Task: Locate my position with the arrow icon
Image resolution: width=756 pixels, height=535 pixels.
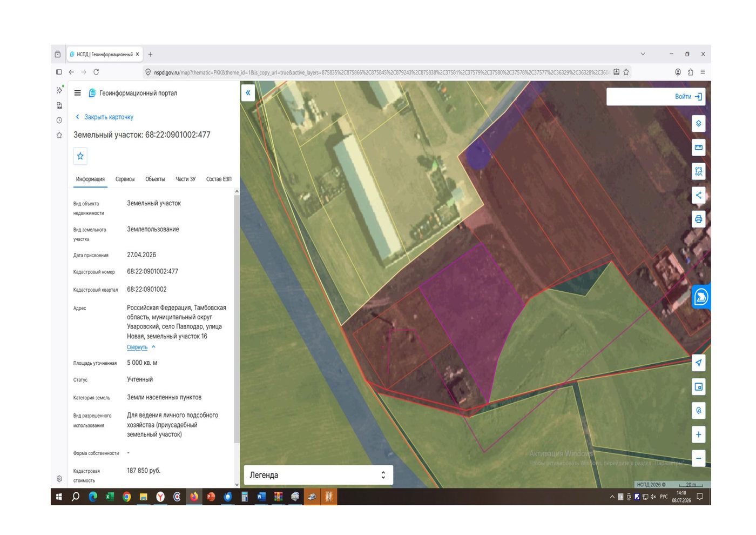Action: [x=698, y=363]
